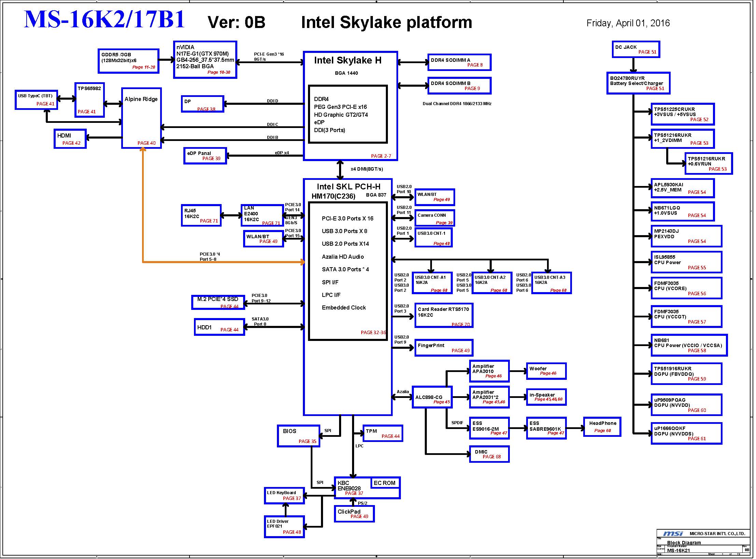The width and height of the screenshot is (756, 559).
Task: Click the msi logo in the title block
Action: 673,533
